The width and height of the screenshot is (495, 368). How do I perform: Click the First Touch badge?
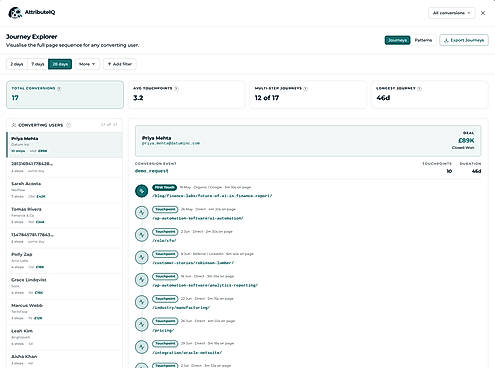tap(164, 187)
